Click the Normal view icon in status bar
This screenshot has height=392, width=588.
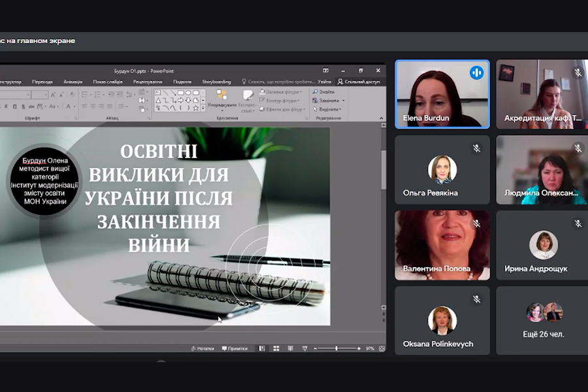point(262,348)
